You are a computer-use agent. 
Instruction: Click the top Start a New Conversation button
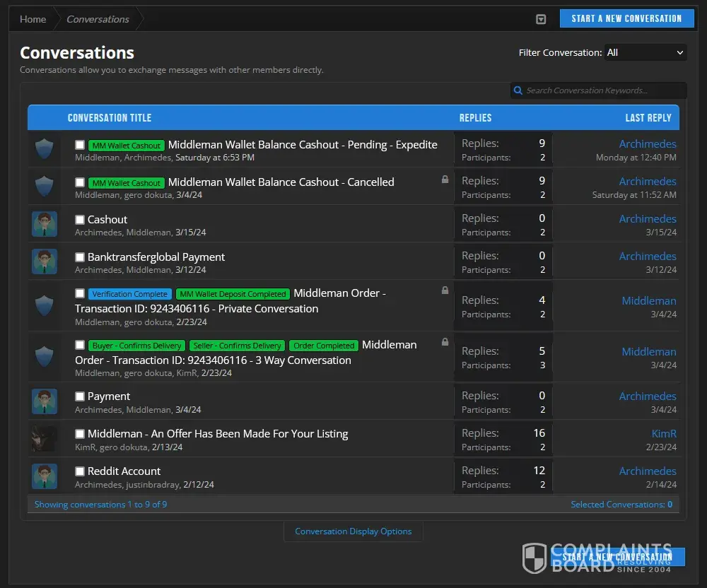click(626, 18)
